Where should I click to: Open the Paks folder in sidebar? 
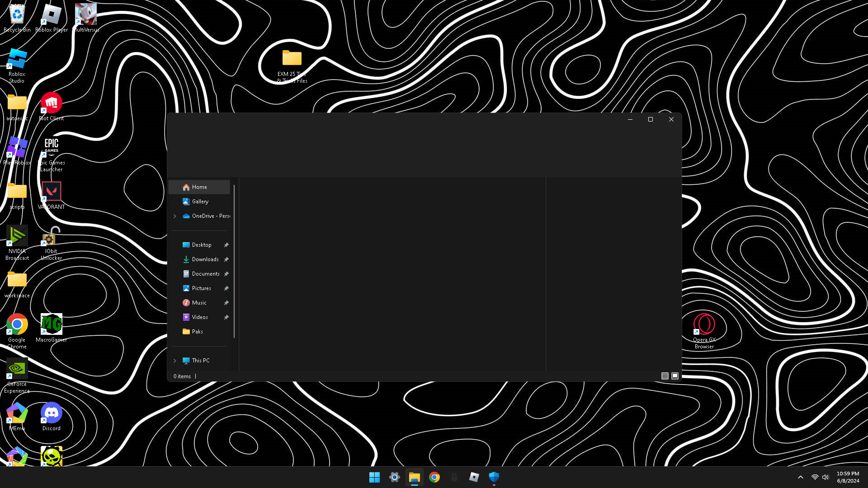tap(197, 332)
